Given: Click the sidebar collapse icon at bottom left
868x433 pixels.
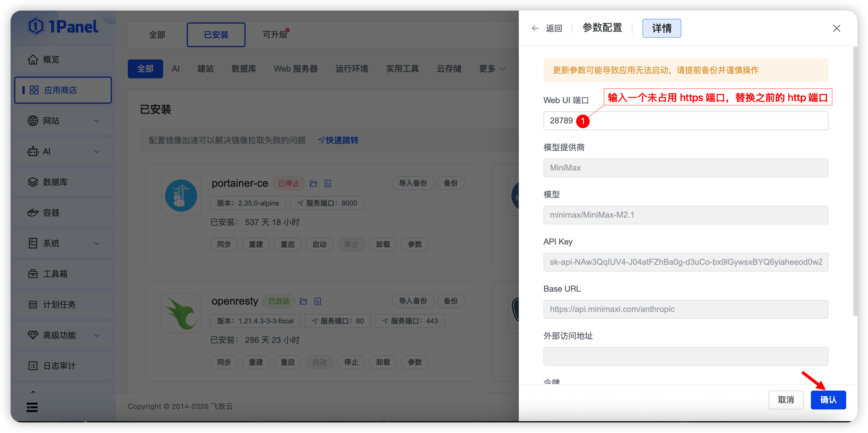Looking at the screenshot, I should [32, 407].
